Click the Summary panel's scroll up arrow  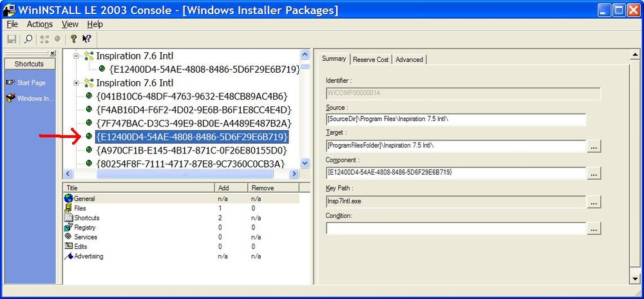635,55
